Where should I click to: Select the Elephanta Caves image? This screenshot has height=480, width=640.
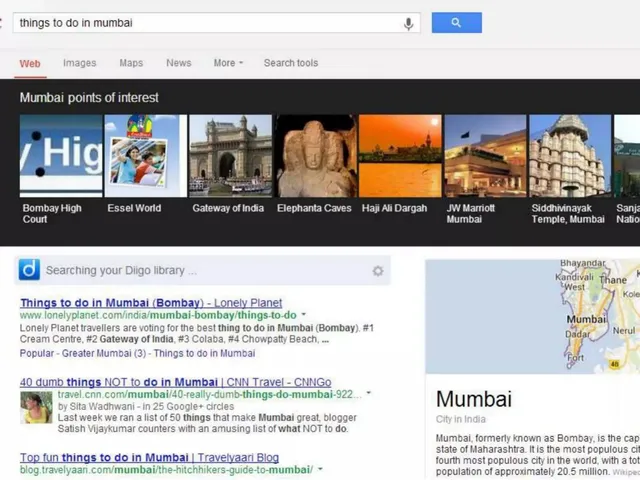pyautogui.click(x=315, y=156)
